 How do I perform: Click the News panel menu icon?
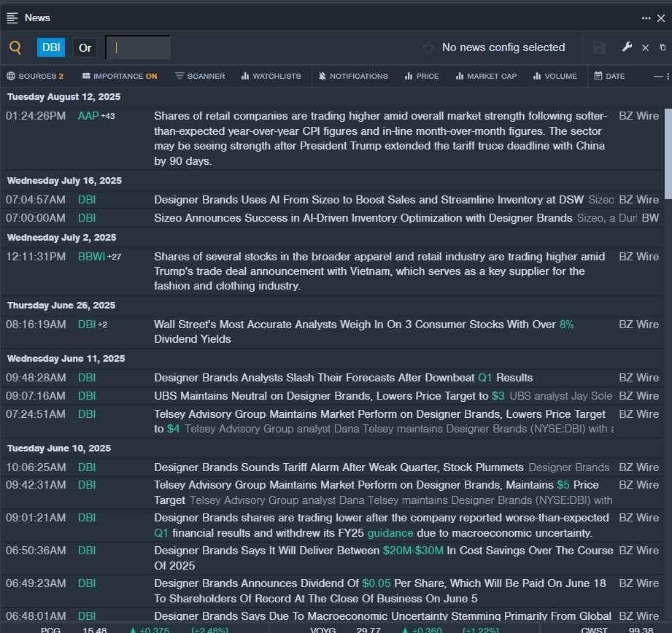[12, 18]
